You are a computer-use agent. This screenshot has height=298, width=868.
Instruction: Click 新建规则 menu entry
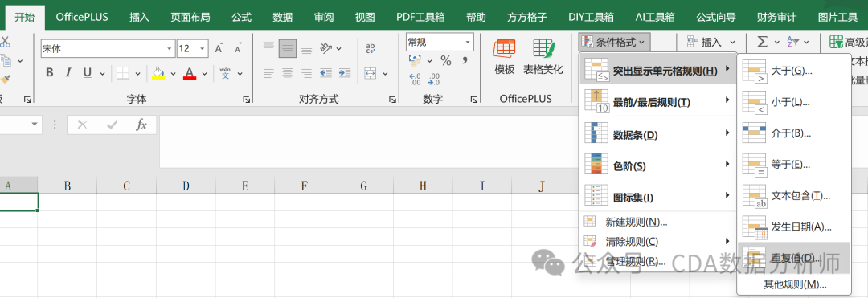pos(657,222)
